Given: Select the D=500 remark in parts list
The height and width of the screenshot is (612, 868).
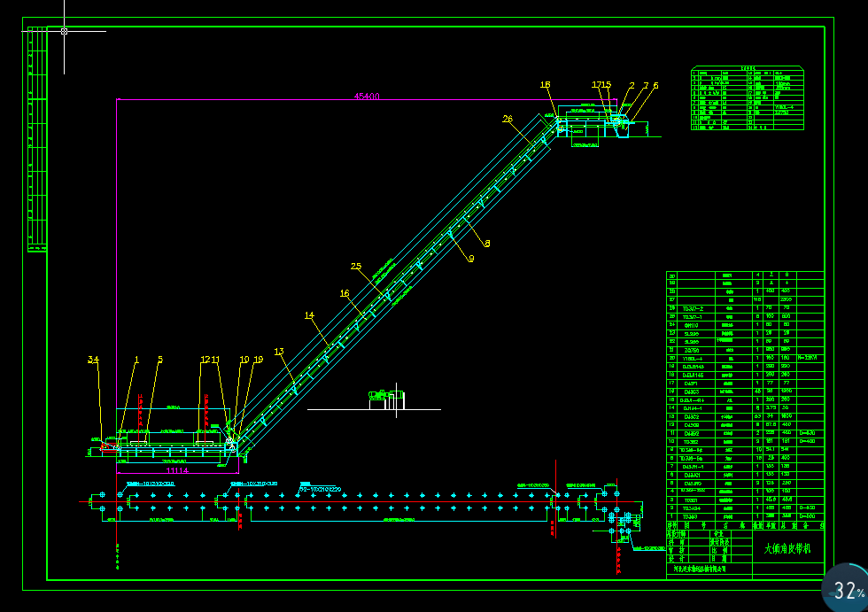Looking at the screenshot, I should point(807,515).
